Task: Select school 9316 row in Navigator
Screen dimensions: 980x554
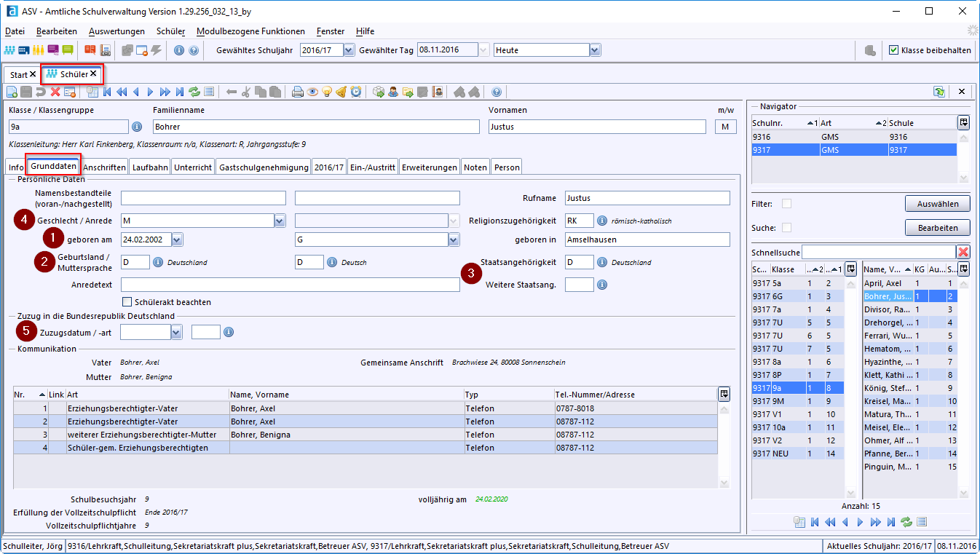Action: click(x=854, y=136)
